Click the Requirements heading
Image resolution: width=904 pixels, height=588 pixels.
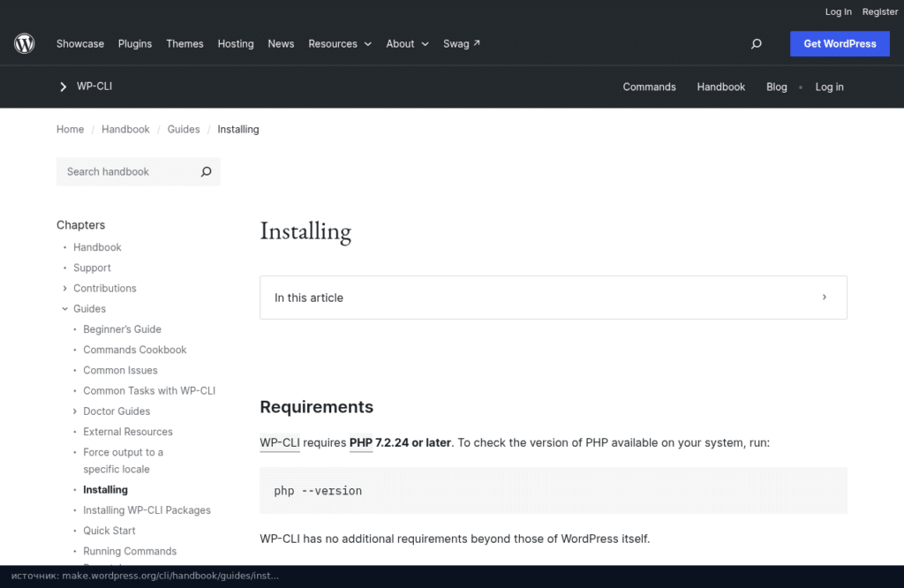click(317, 407)
